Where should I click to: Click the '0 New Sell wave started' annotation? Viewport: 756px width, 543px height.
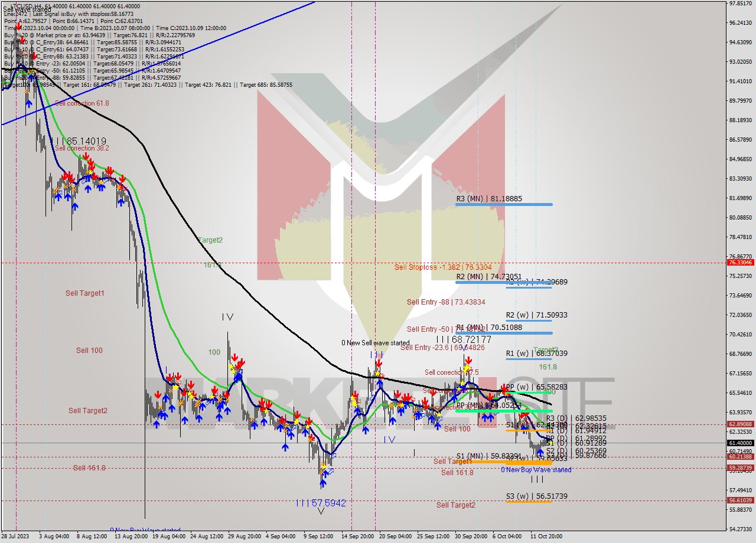coord(375,343)
